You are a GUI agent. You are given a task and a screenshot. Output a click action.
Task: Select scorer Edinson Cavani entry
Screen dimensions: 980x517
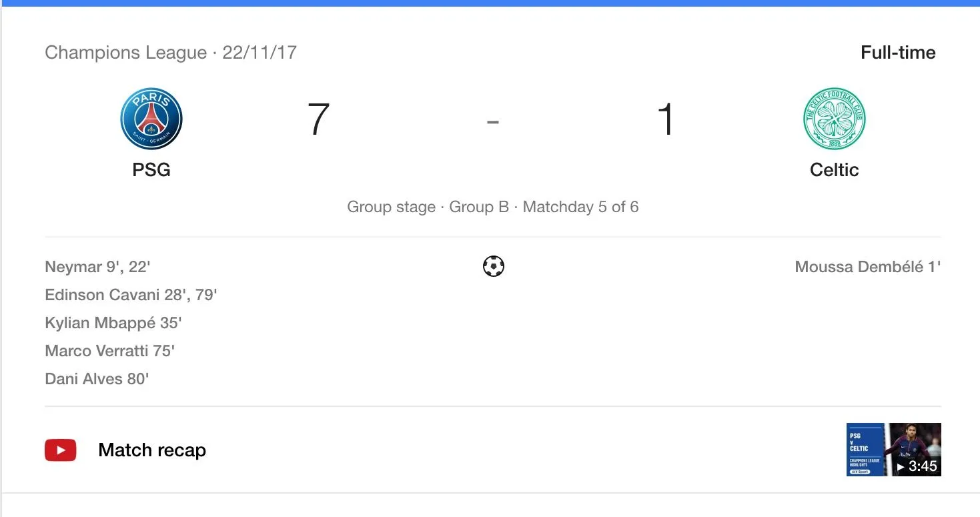[131, 295]
